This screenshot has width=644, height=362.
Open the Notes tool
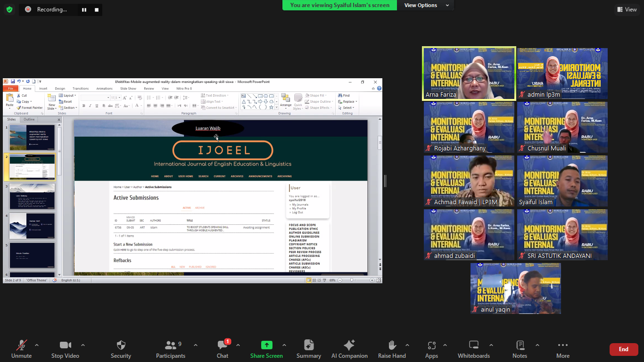pyautogui.click(x=520, y=346)
